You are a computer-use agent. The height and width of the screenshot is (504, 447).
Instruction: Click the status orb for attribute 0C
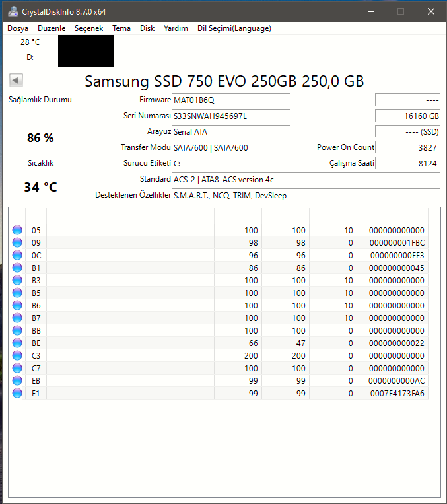pyautogui.click(x=17, y=255)
